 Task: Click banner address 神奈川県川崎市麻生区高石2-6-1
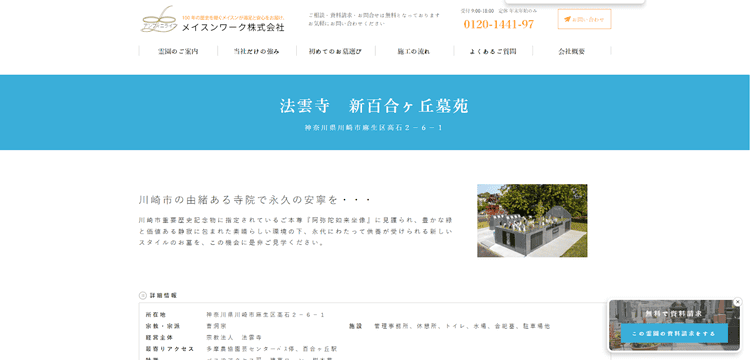375,128
